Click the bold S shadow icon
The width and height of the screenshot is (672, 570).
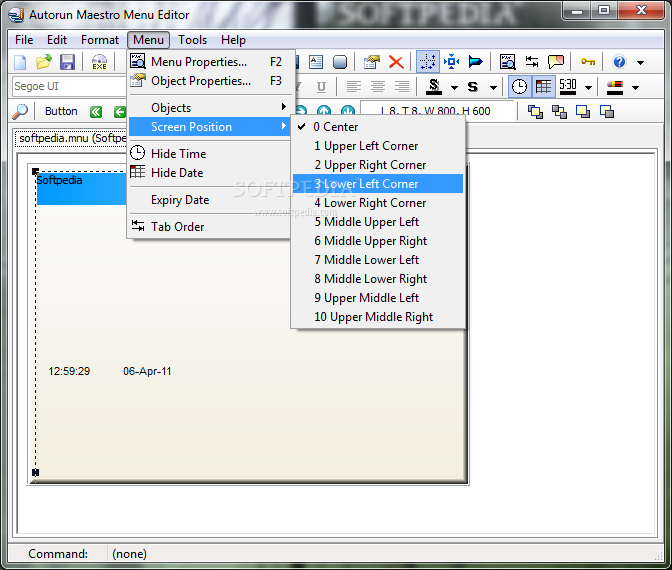tap(473, 87)
